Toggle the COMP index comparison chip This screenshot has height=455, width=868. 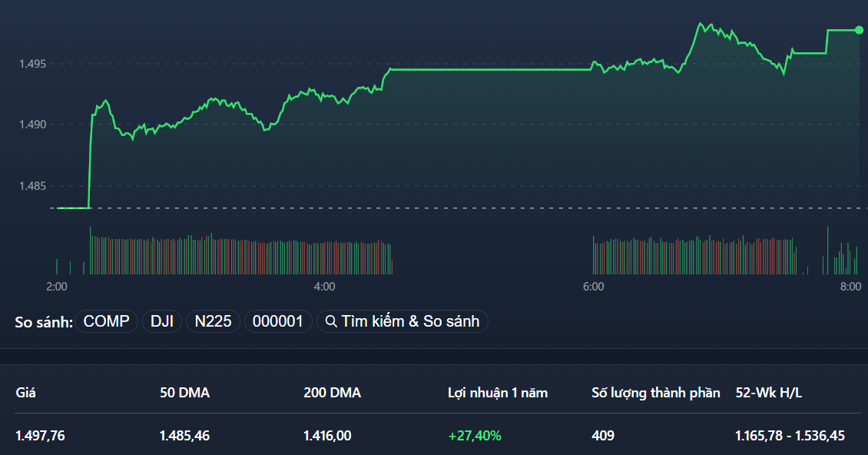point(106,321)
